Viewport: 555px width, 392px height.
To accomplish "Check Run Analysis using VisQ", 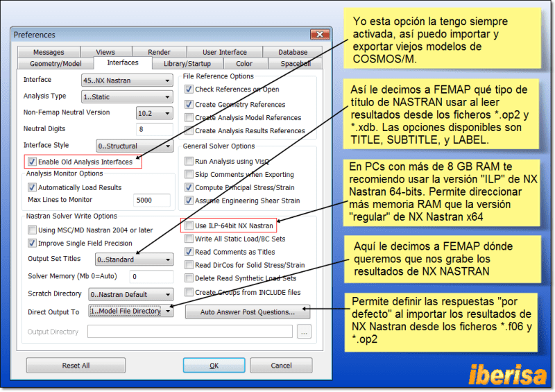I will coord(189,161).
